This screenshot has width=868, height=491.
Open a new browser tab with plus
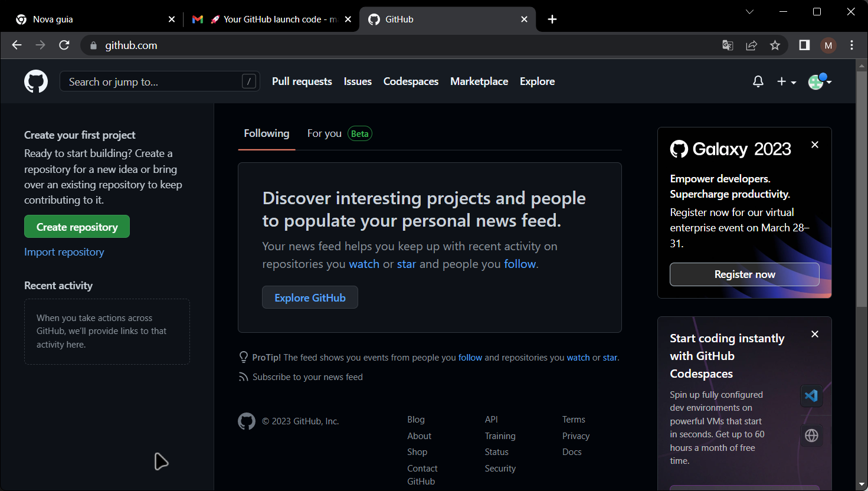[552, 19]
